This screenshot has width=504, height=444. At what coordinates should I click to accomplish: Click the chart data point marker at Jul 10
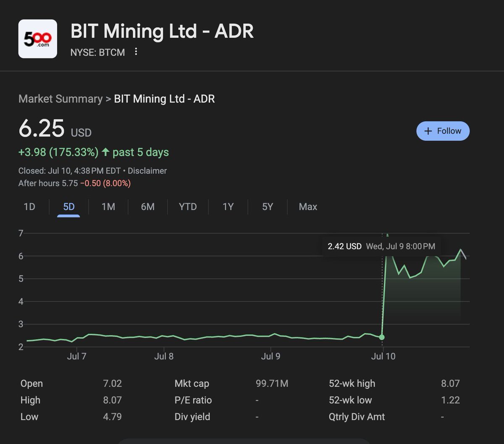382,337
